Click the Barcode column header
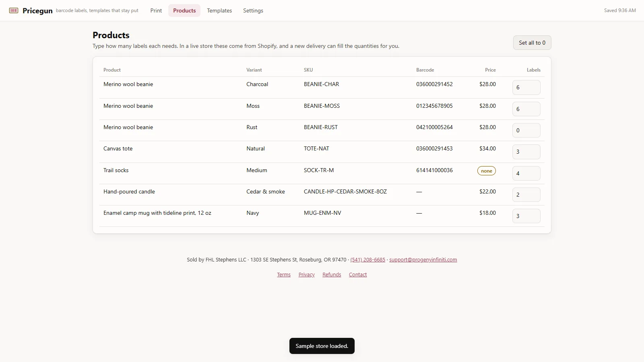The height and width of the screenshot is (362, 644). pyautogui.click(x=425, y=70)
